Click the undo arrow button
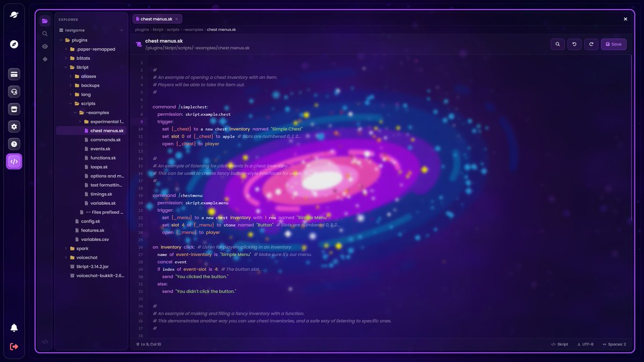The image size is (644, 362). pos(574,44)
